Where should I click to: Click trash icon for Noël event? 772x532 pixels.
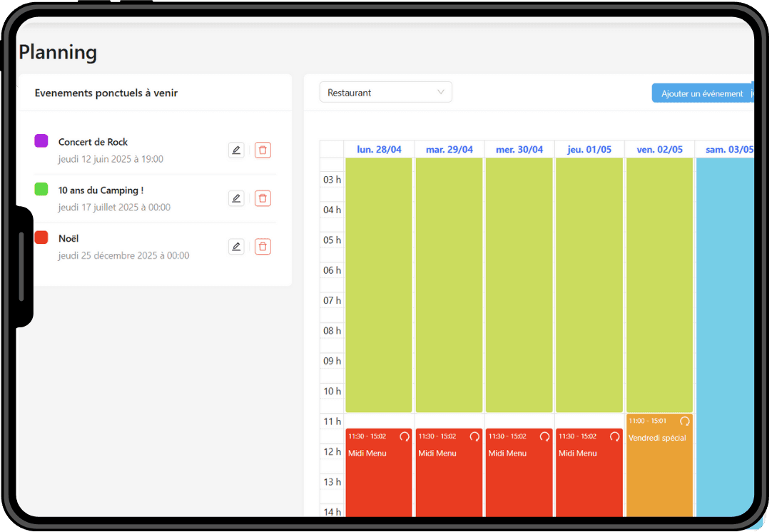coord(263,247)
